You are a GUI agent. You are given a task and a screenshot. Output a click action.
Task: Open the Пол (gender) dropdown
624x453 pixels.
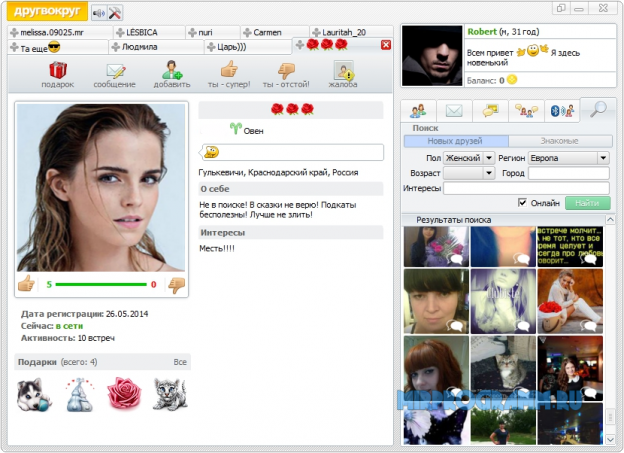click(x=469, y=158)
